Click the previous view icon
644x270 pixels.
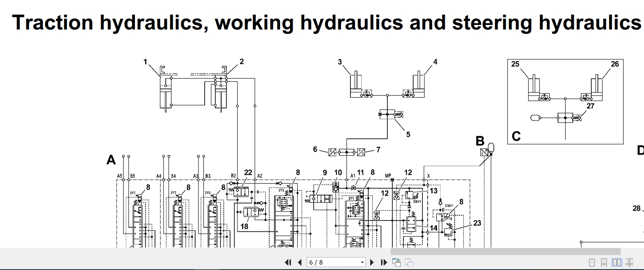(x=397, y=262)
